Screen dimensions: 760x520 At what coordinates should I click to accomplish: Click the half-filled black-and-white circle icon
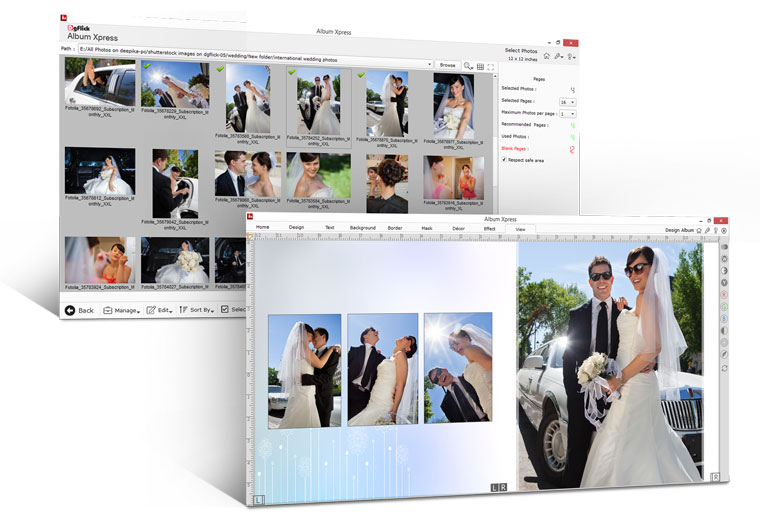724,331
